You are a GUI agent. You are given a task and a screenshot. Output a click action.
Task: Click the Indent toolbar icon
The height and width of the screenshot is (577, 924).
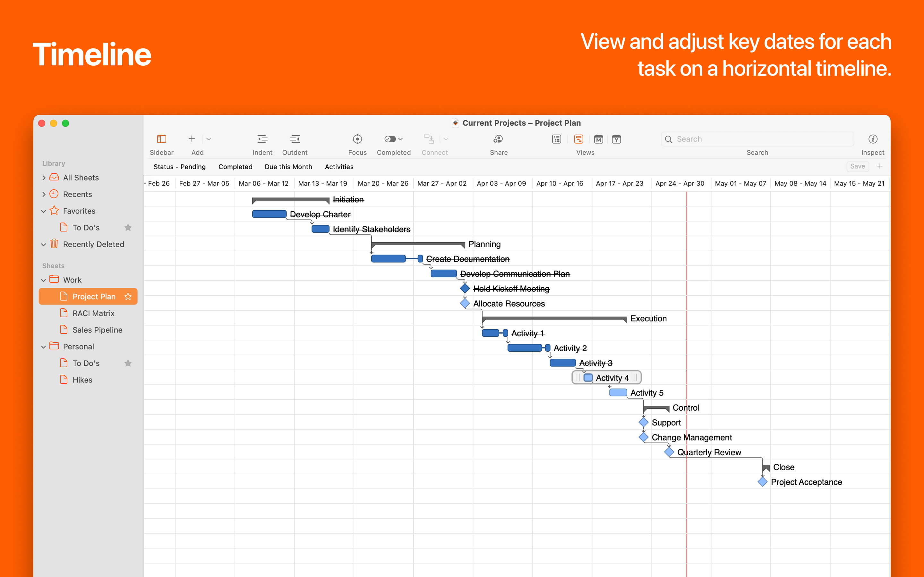point(262,139)
